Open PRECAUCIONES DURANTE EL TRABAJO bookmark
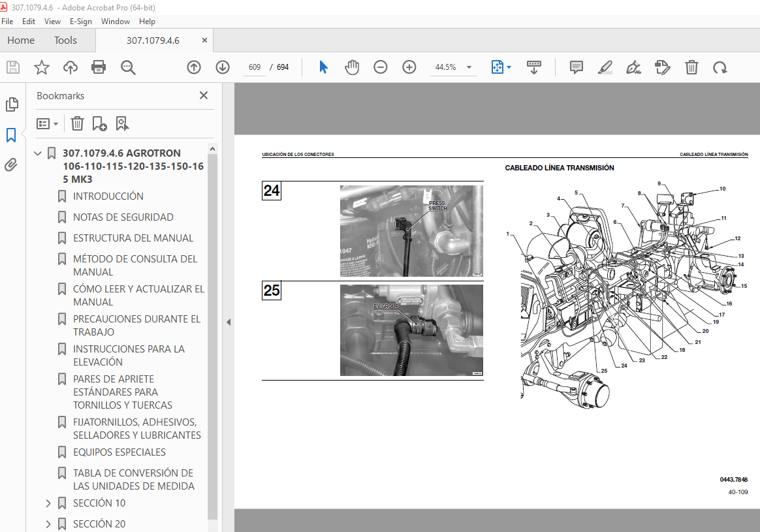 tap(136, 326)
